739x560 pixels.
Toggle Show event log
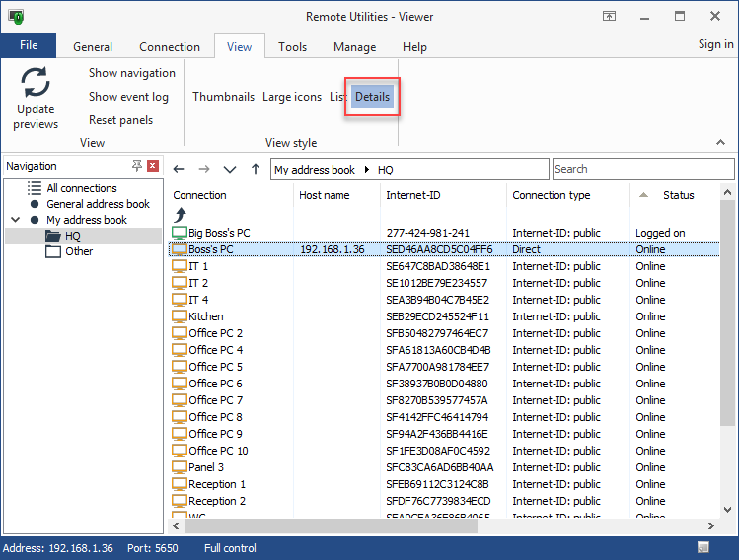[128, 97]
